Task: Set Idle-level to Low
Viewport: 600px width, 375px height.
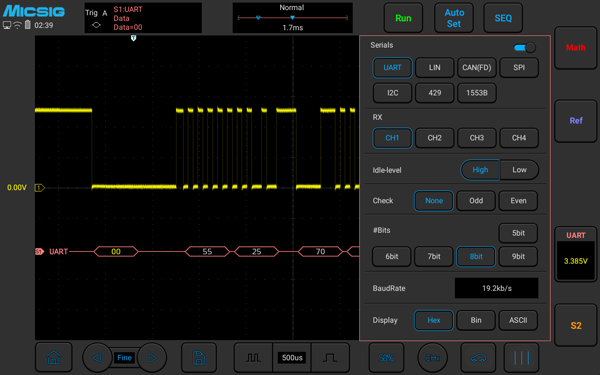Action: [519, 170]
